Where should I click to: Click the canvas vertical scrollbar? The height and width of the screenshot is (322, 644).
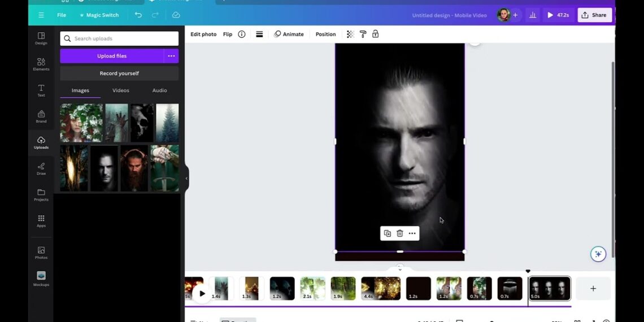tap(612, 160)
